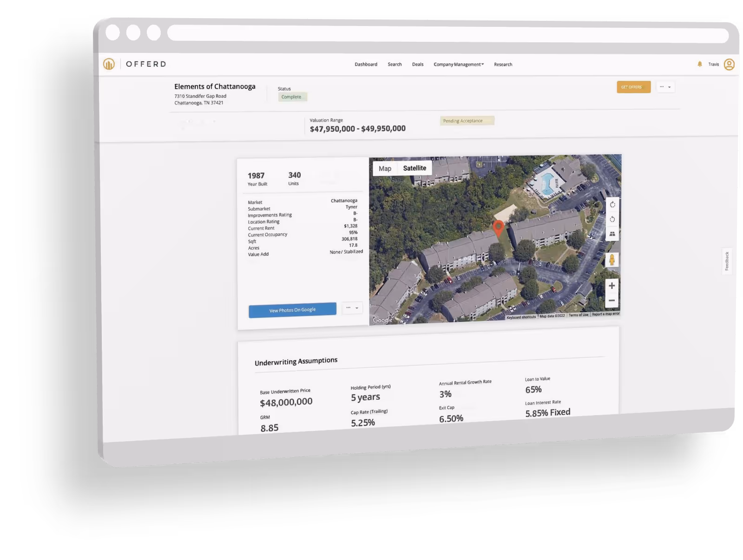Viewport: 743px width, 560px height.
Task: Open the options dropdown beside View Photos
Action: click(352, 308)
